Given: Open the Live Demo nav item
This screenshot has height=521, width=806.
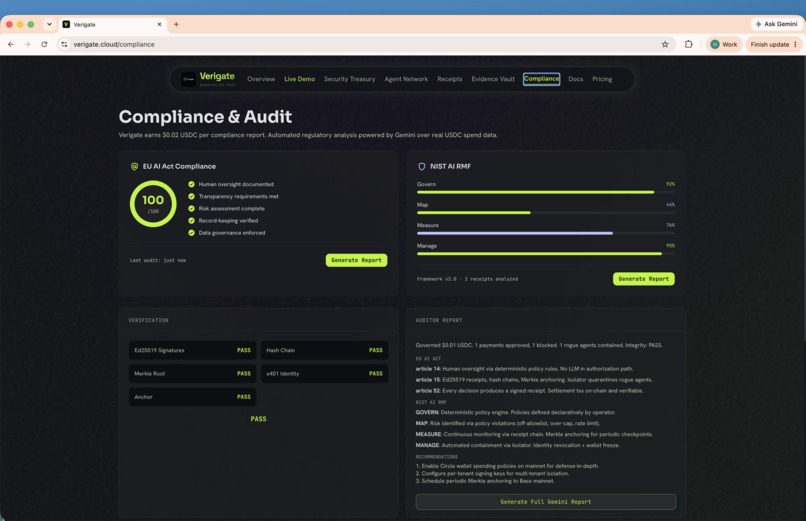Looking at the screenshot, I should click(x=300, y=79).
